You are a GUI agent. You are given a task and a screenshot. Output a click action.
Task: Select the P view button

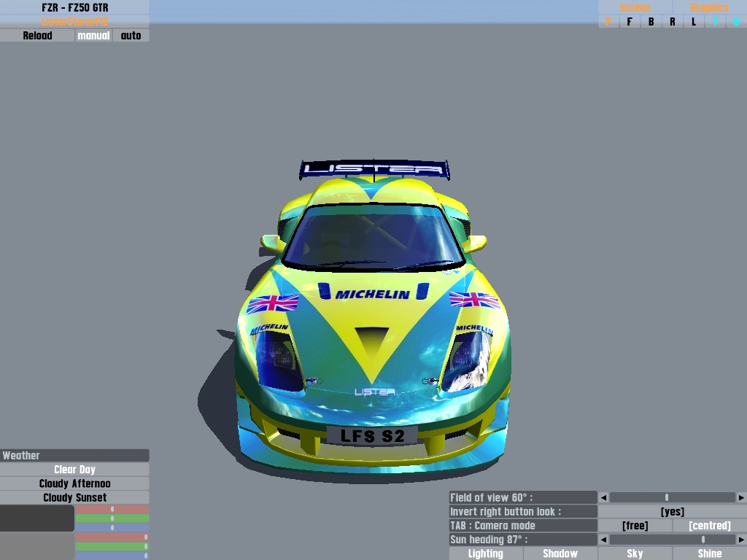608,21
